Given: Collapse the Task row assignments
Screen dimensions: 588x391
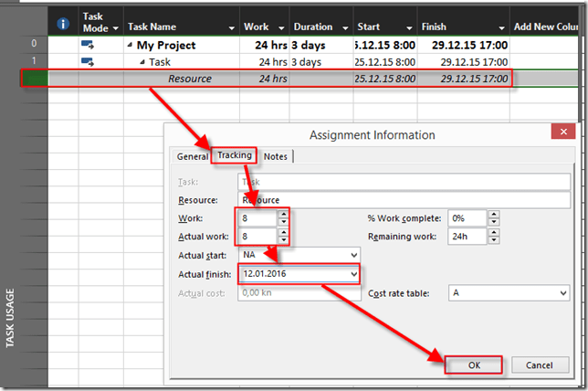Looking at the screenshot, I should pos(142,61).
